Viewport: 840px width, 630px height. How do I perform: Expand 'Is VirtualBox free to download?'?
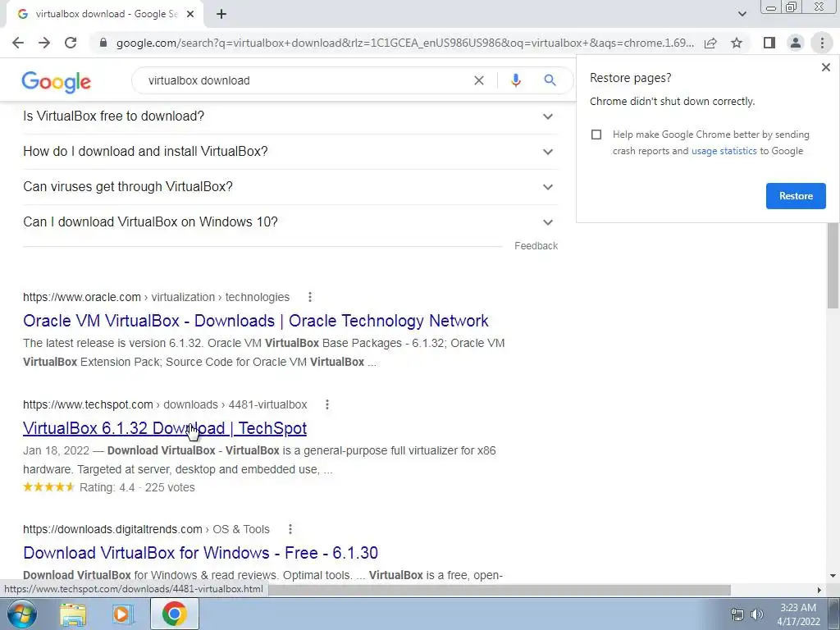click(x=290, y=116)
